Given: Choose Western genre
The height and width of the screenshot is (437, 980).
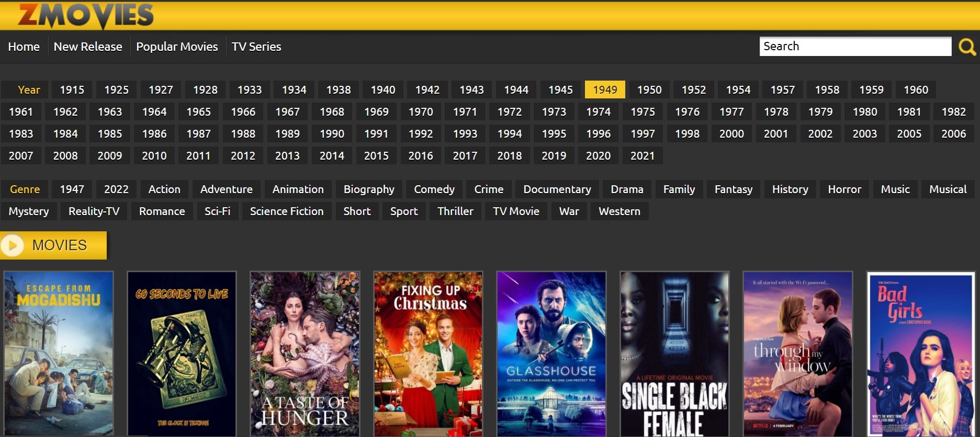Looking at the screenshot, I should click(619, 211).
